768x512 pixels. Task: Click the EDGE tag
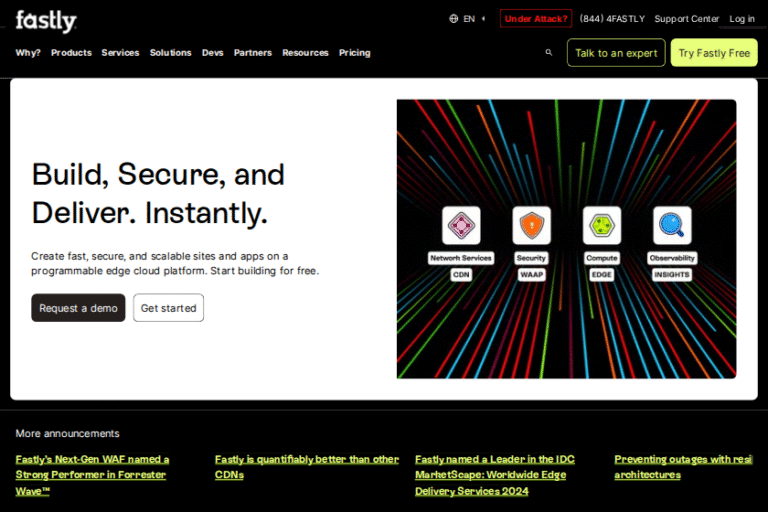coord(601,274)
